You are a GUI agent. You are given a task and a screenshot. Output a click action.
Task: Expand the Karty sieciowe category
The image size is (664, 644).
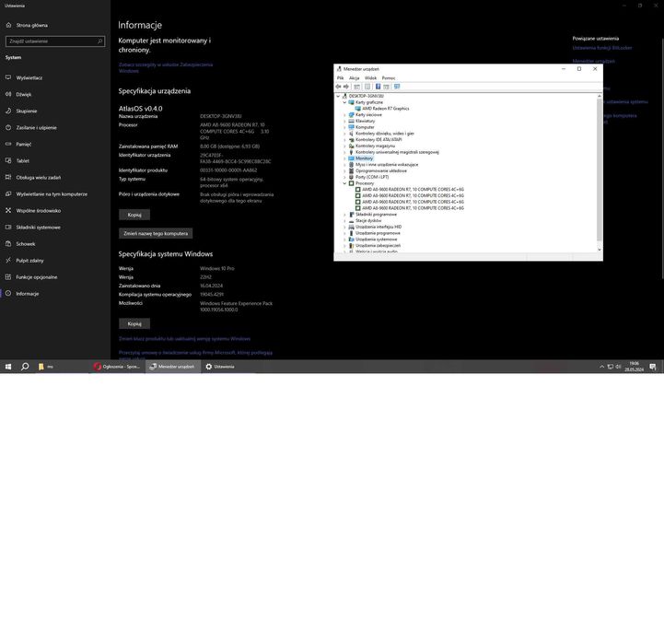pyautogui.click(x=344, y=115)
